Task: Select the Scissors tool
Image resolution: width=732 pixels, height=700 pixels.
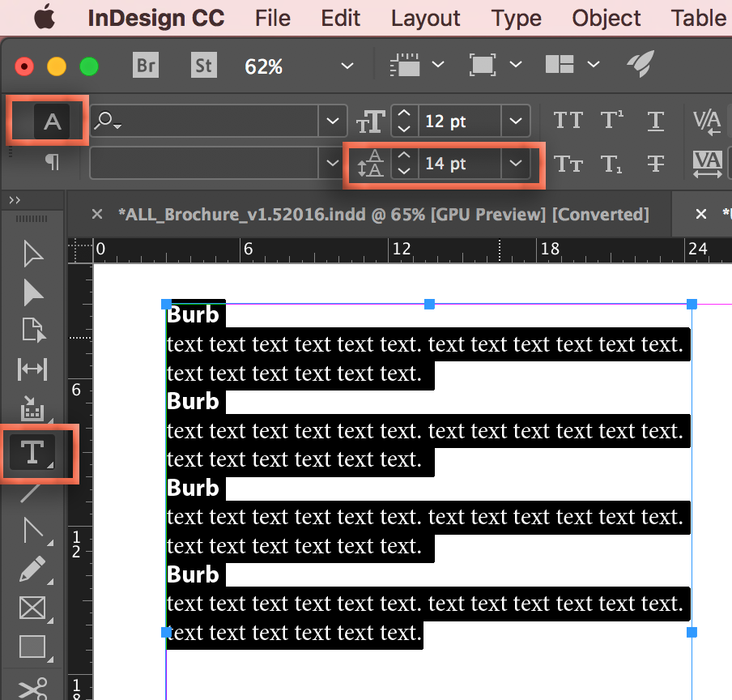Action: coord(32,685)
